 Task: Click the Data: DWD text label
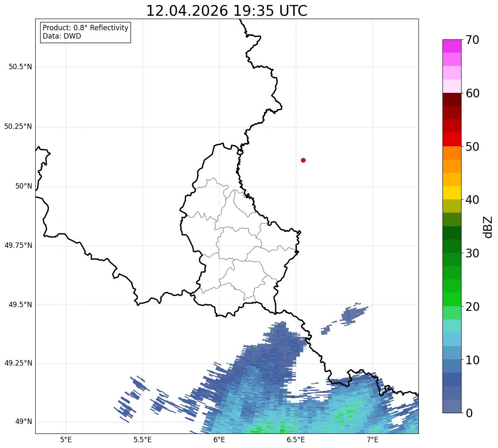[x=62, y=36]
